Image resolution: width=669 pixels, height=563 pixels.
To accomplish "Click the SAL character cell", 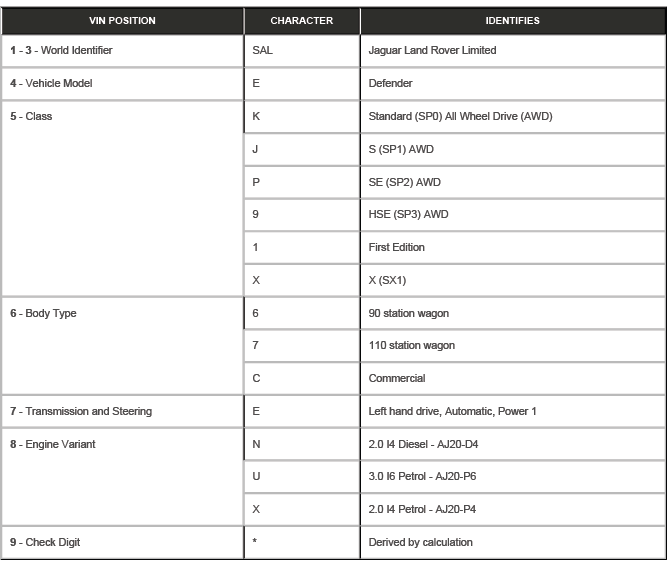I will tap(263, 50).
